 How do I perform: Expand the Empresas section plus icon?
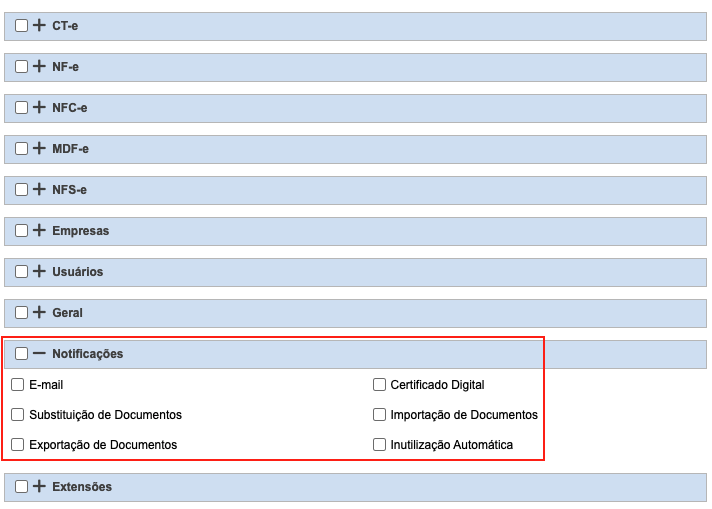40,231
